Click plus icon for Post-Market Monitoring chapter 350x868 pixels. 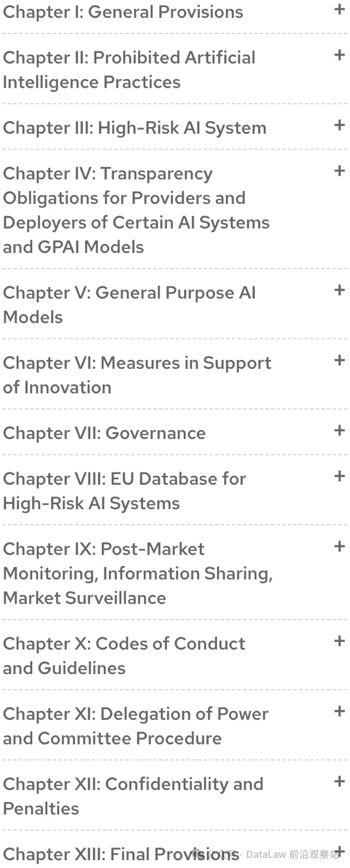click(339, 546)
